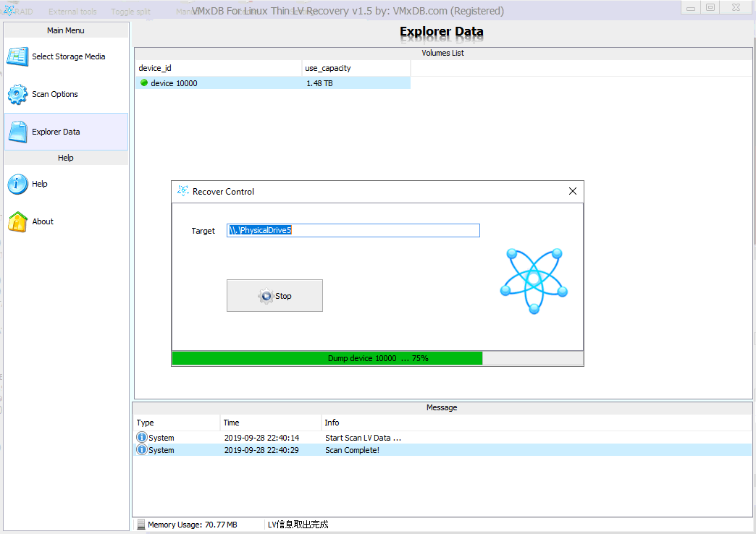The height and width of the screenshot is (534, 756).
Task: Click the Message panel header
Action: 442,407
